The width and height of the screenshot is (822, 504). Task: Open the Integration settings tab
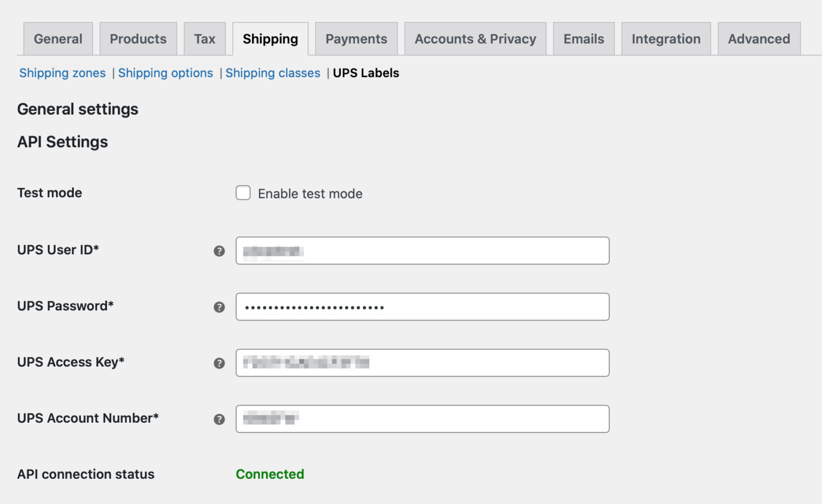tap(666, 38)
